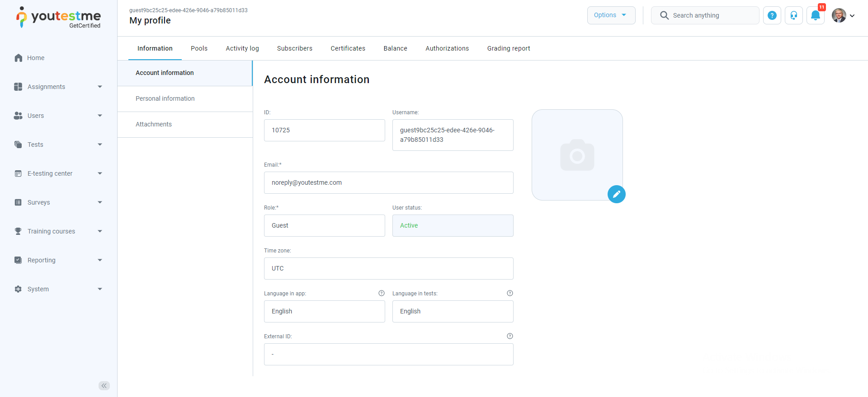Switch to the Pools tab

(x=199, y=48)
